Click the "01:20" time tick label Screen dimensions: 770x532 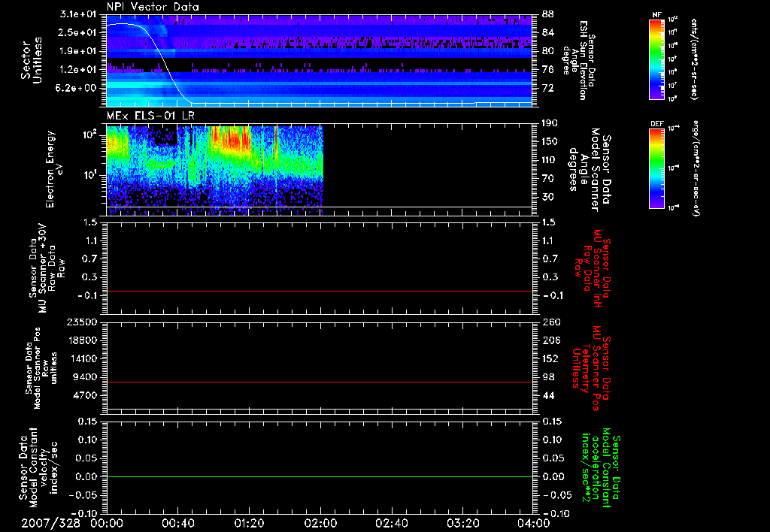coord(249,523)
